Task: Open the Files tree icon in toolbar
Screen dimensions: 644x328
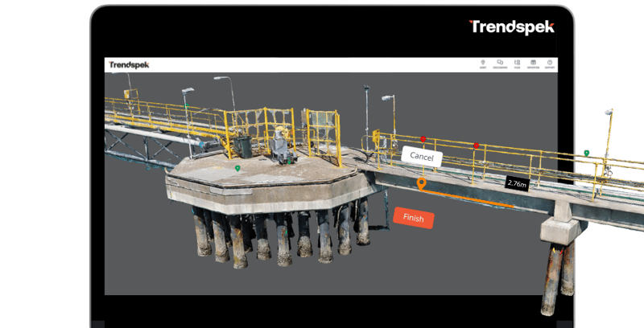Action: click(517, 64)
